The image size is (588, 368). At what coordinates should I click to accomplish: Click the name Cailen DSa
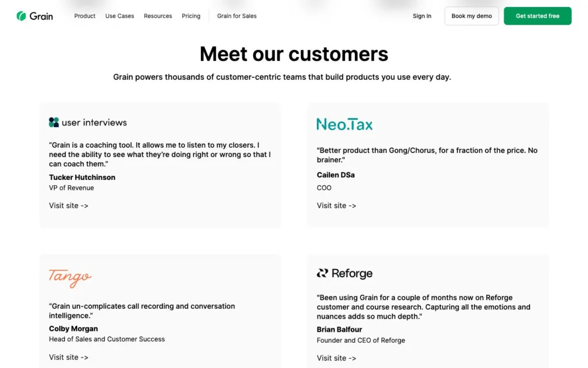point(335,175)
